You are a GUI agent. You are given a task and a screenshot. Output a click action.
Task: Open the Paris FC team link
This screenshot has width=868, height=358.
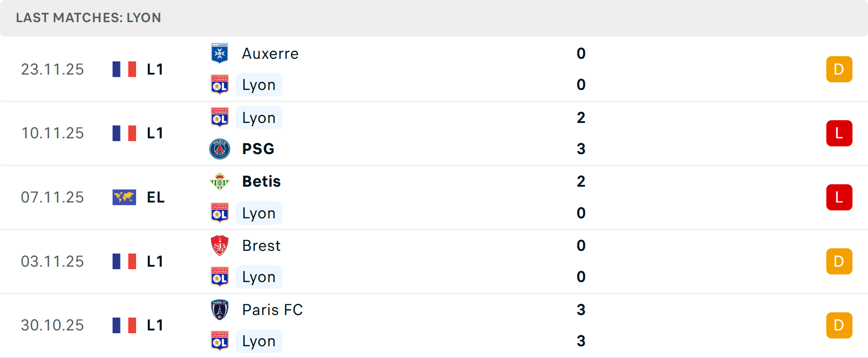(272, 310)
